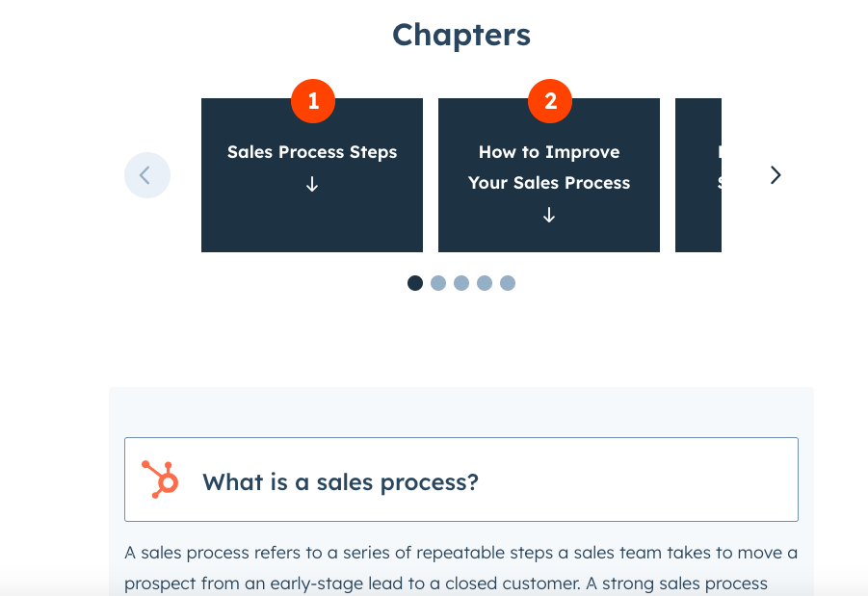Jump to the last carousel dot
The height and width of the screenshot is (596, 868).
click(508, 283)
